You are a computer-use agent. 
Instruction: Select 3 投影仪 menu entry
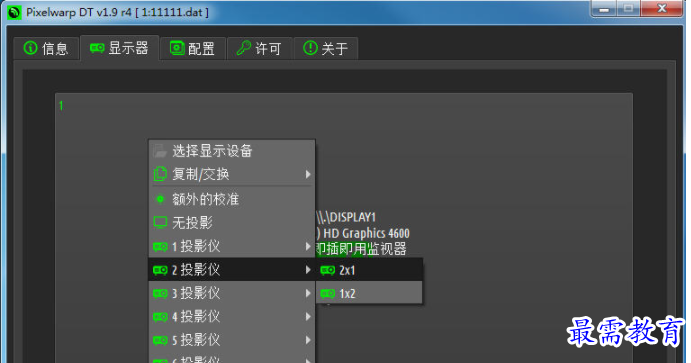point(232,293)
